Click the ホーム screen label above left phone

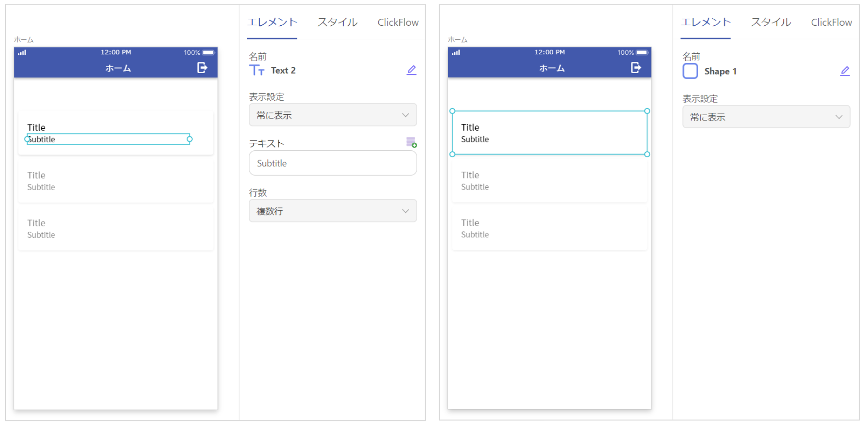[x=24, y=40]
